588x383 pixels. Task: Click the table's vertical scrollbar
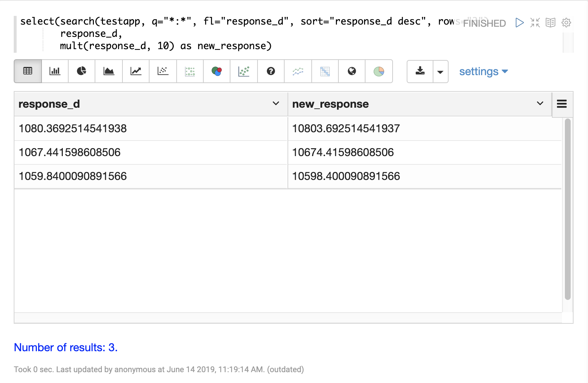(567, 209)
